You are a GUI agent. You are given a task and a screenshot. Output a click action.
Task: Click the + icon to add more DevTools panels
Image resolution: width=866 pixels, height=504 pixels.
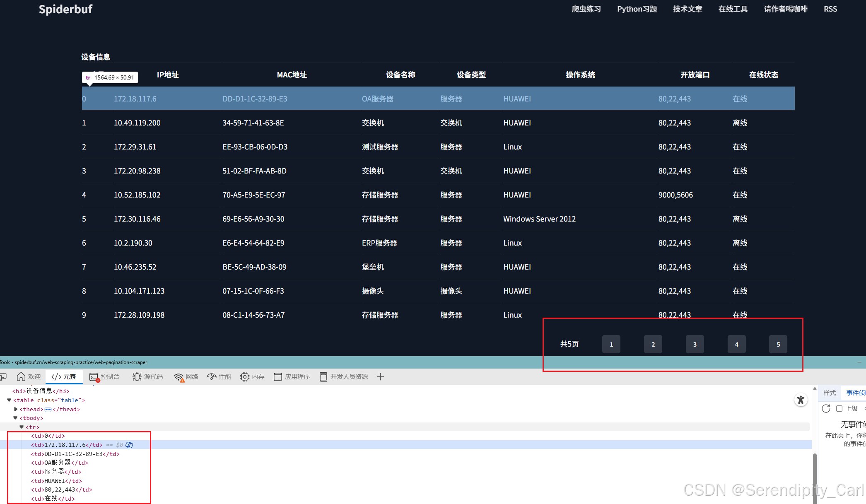tap(380, 376)
